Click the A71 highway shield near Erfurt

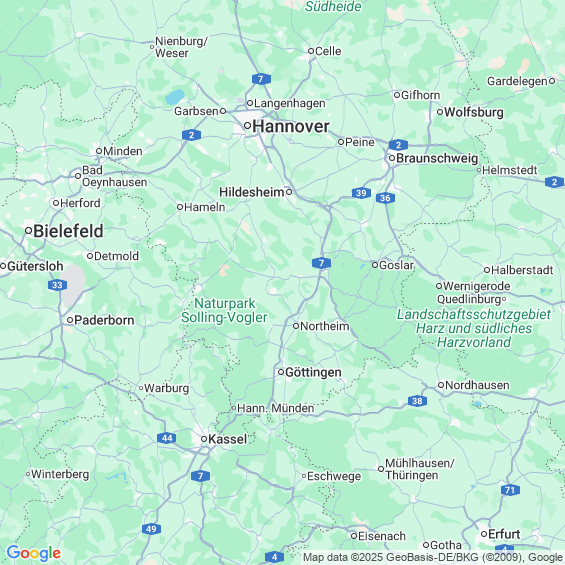[510, 490]
